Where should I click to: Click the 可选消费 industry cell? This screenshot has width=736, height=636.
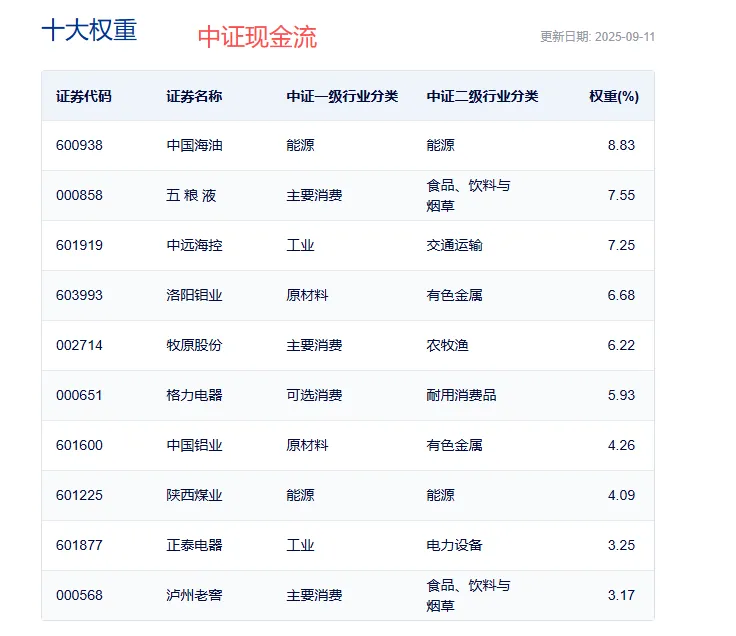click(x=314, y=395)
